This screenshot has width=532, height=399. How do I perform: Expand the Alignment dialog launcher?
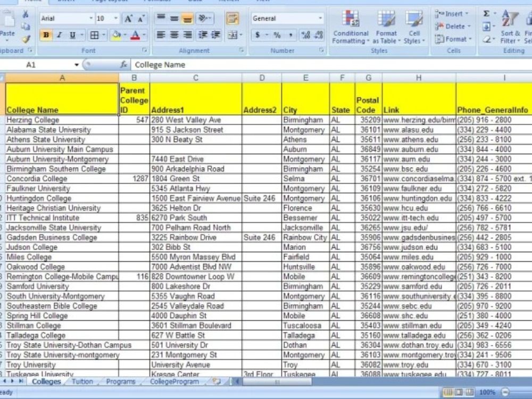pyautogui.click(x=241, y=50)
